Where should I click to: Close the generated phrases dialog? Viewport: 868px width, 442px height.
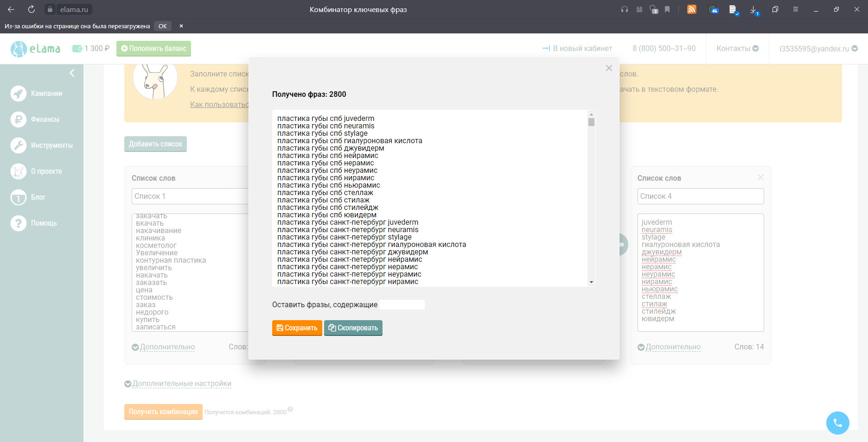[609, 68]
